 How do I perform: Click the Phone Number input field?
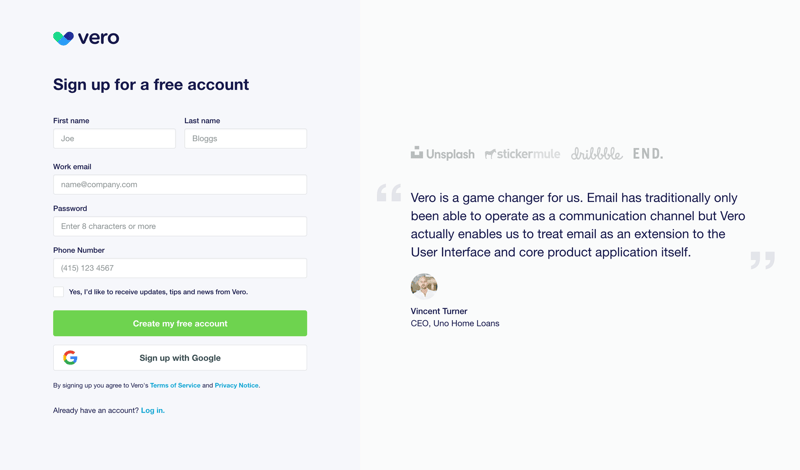(x=180, y=268)
